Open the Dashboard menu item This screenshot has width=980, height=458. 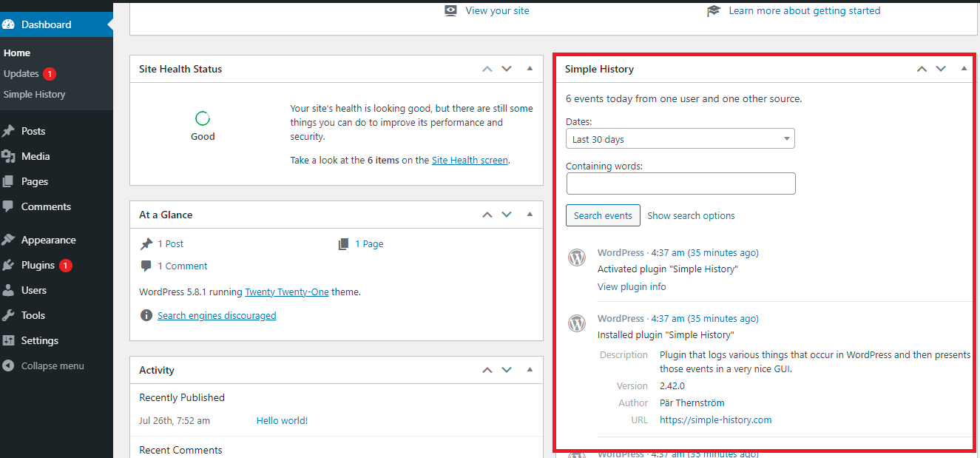56,24
